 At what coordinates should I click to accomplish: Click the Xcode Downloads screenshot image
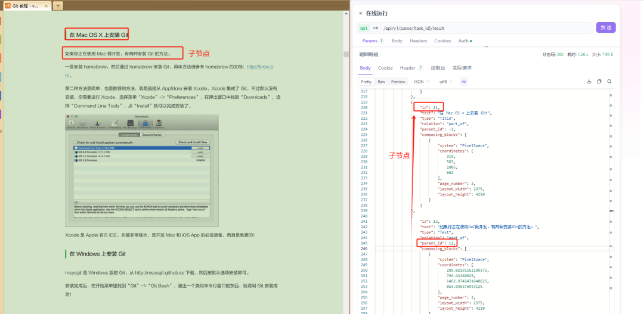142,170
